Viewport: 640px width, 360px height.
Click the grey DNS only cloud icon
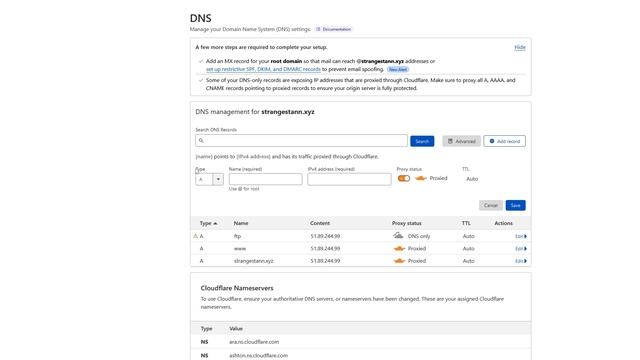[398, 236]
